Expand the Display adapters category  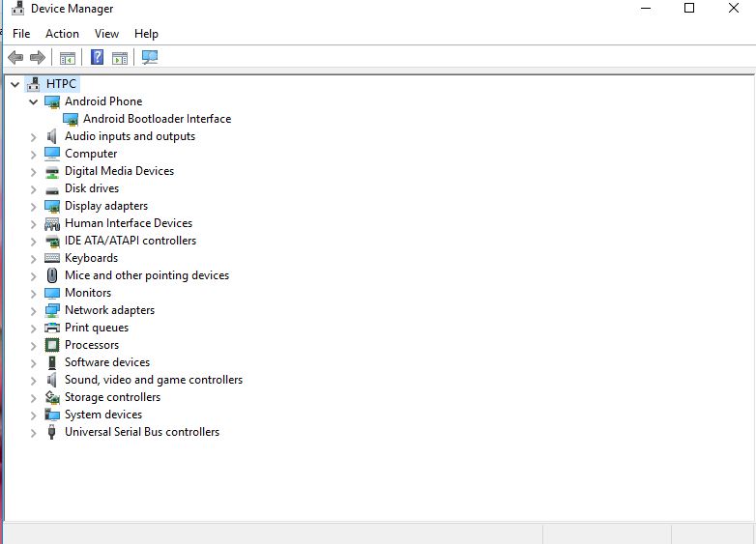pyautogui.click(x=34, y=206)
